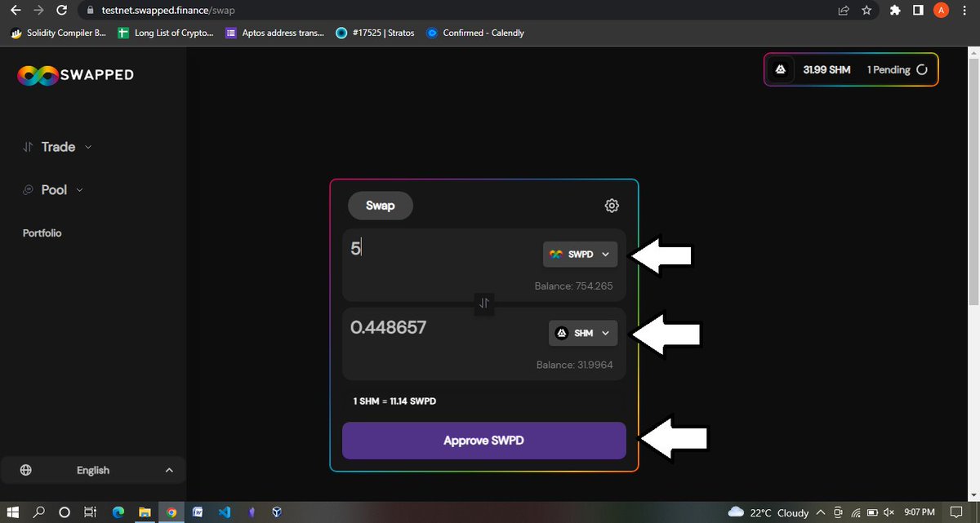Screen dimensions: 980x523
Task: Click the 31.99 SHM wallet balance
Action: [x=826, y=70]
